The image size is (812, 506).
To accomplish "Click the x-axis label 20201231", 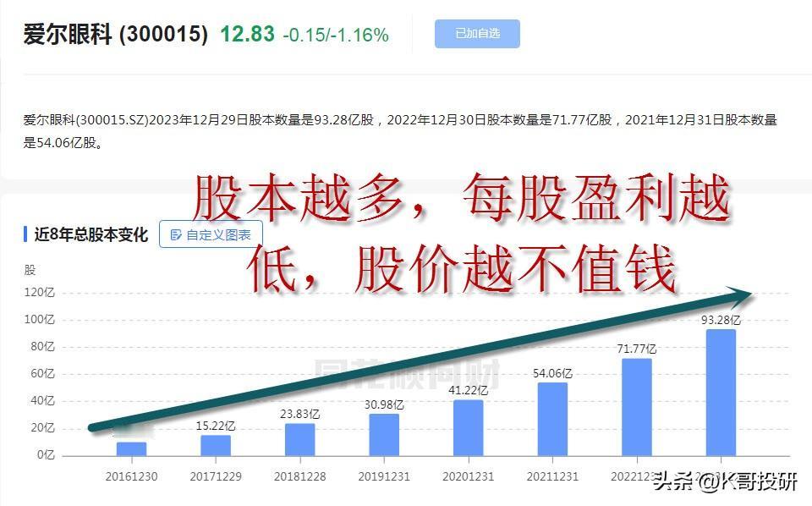I will (468, 476).
